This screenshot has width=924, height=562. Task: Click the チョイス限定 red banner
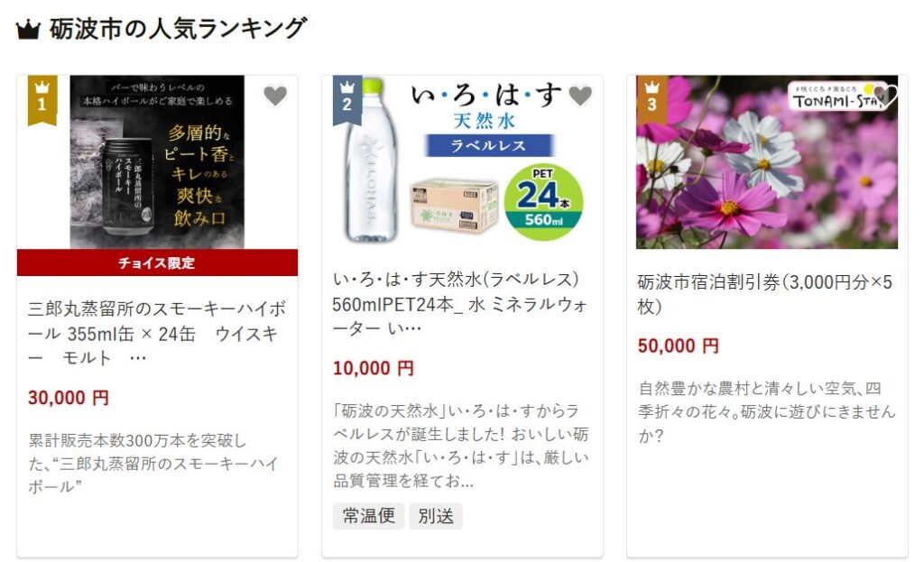tap(157, 263)
